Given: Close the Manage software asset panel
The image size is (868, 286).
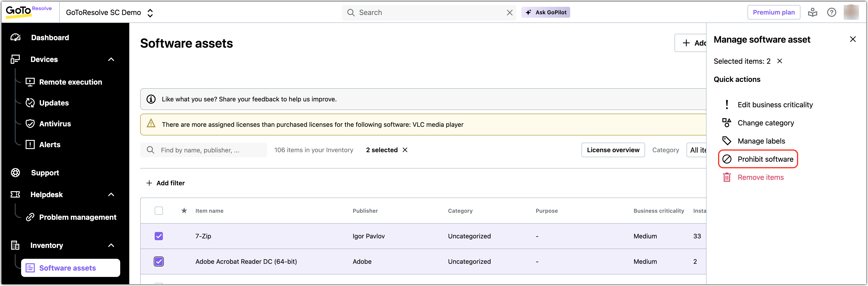Looking at the screenshot, I should point(853,39).
